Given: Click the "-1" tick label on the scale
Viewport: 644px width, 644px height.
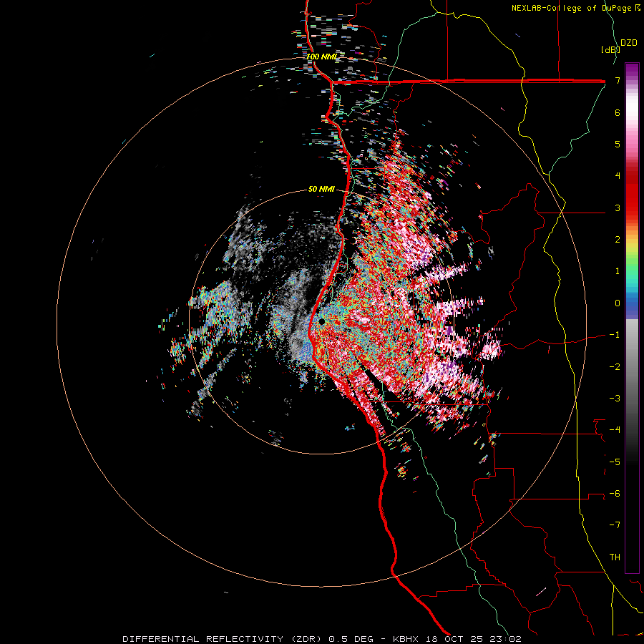Looking at the screenshot, I should [615, 335].
